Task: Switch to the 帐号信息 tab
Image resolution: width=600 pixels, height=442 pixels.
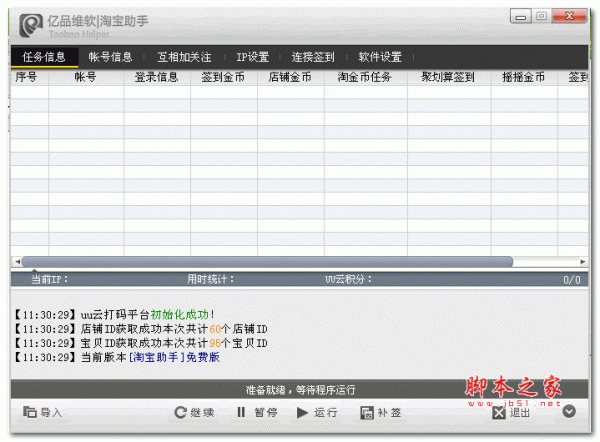Action: point(110,57)
